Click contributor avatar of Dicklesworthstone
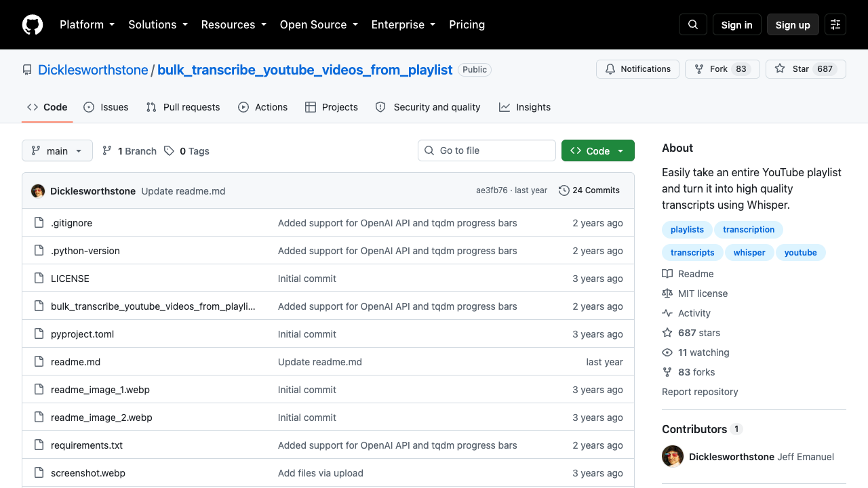The height and width of the screenshot is (488, 868). (673, 456)
